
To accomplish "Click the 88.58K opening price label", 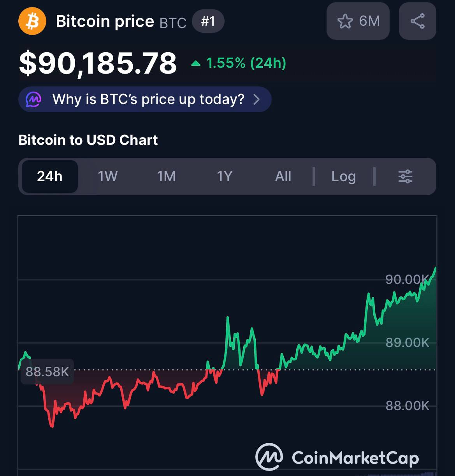I will [47, 372].
